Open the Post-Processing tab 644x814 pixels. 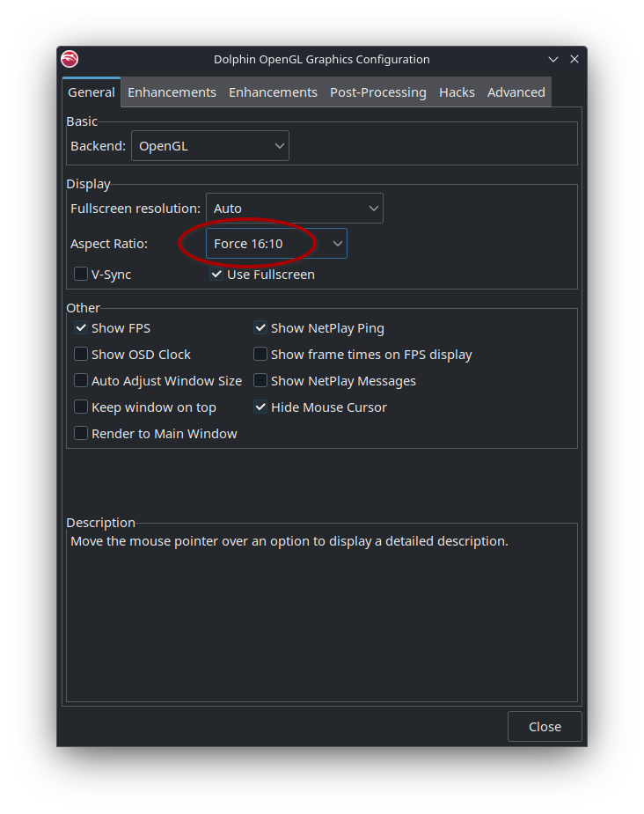pos(378,92)
